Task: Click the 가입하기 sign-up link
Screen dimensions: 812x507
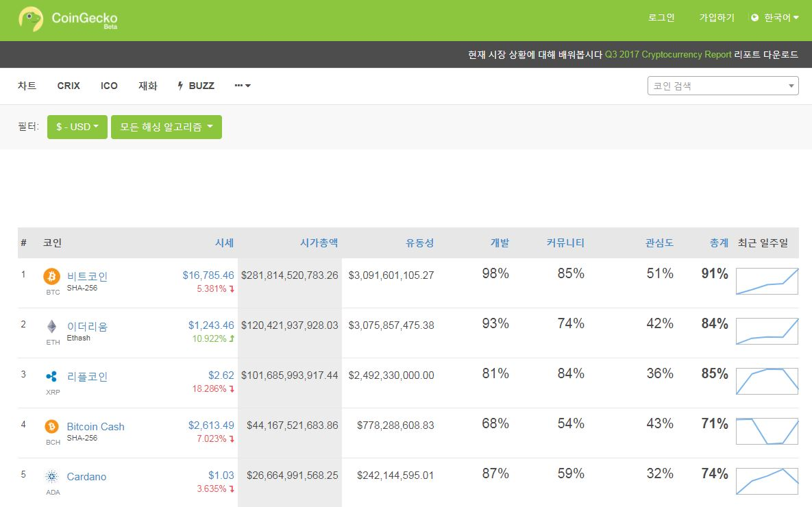Action: click(x=717, y=18)
